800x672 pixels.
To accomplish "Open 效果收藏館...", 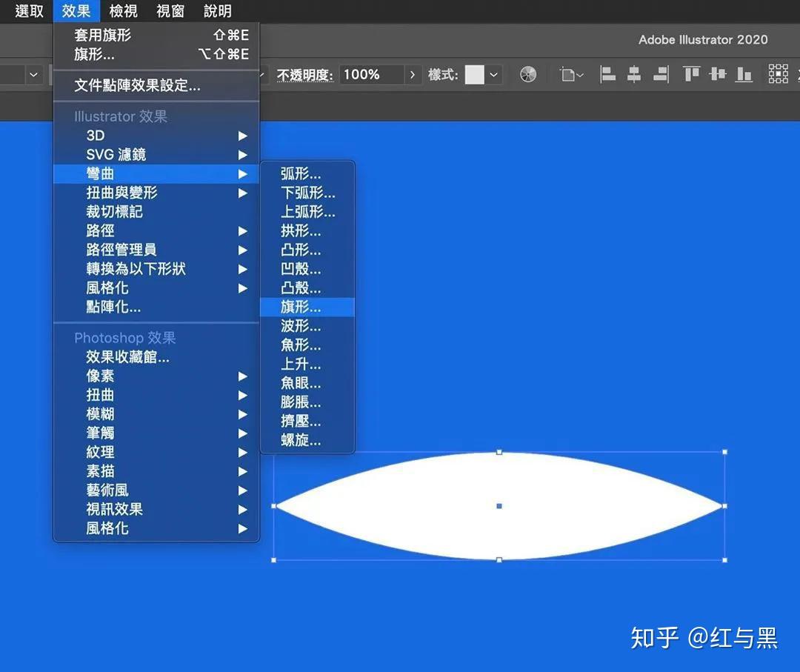I will pos(156,357).
